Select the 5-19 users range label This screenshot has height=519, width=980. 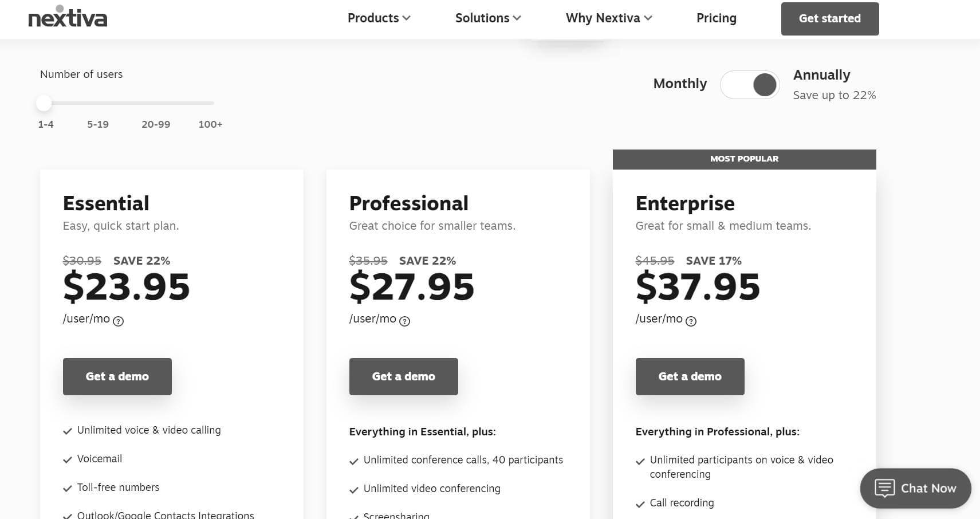pyautogui.click(x=98, y=124)
